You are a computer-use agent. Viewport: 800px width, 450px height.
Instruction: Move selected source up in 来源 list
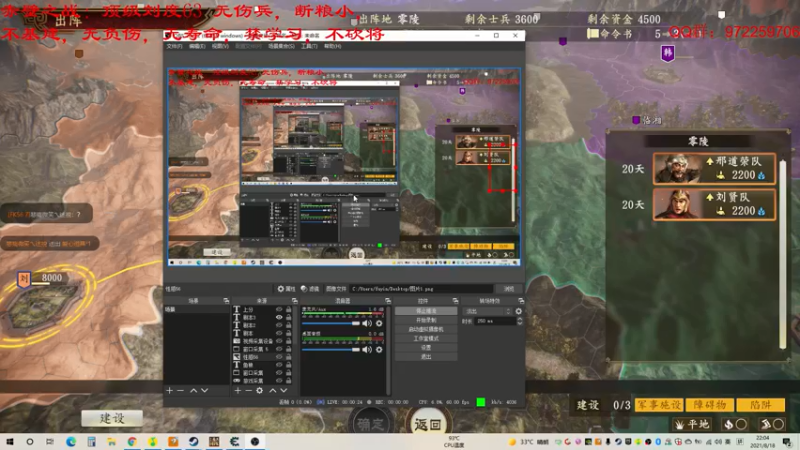(272, 390)
